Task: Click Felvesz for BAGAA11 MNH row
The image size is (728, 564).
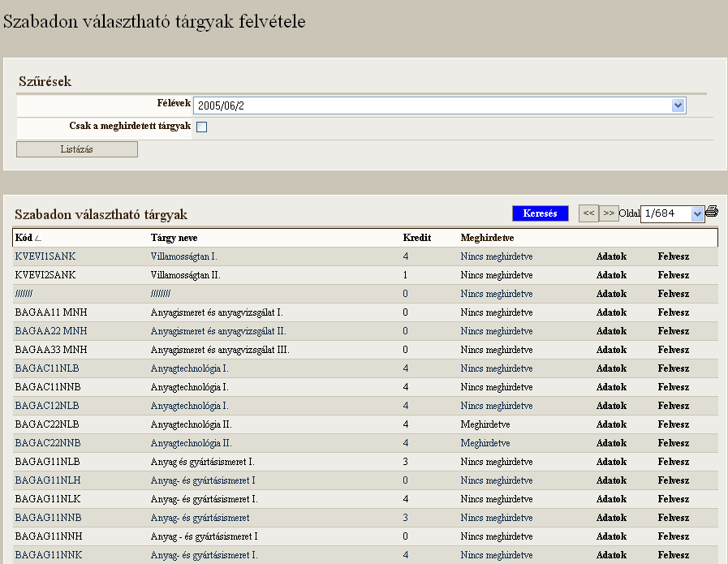Action: 673,312
